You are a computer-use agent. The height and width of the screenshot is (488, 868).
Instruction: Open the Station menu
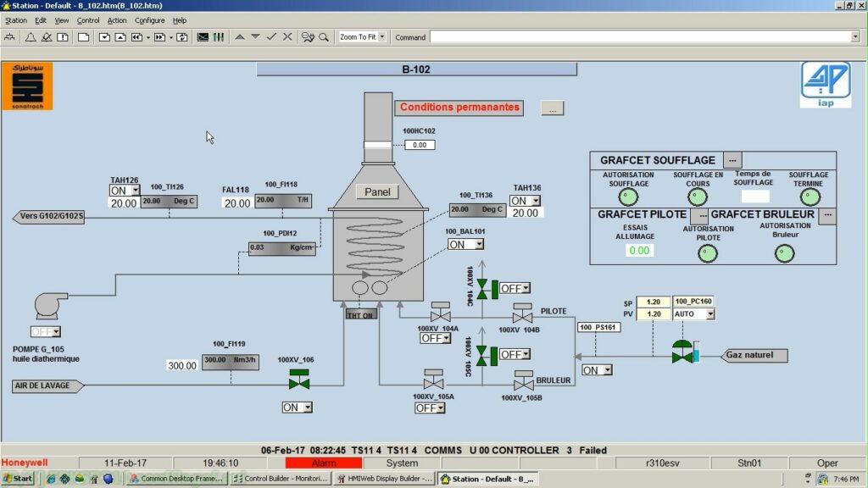point(16,20)
